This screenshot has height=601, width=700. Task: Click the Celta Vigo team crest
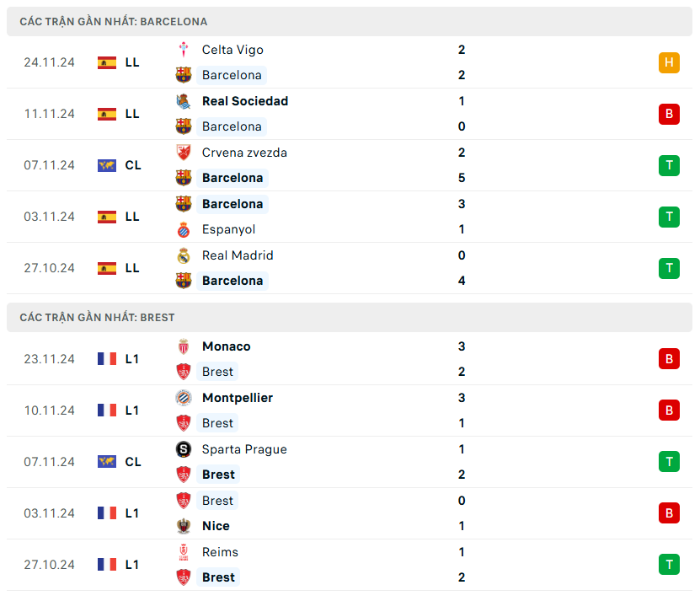coord(183,50)
